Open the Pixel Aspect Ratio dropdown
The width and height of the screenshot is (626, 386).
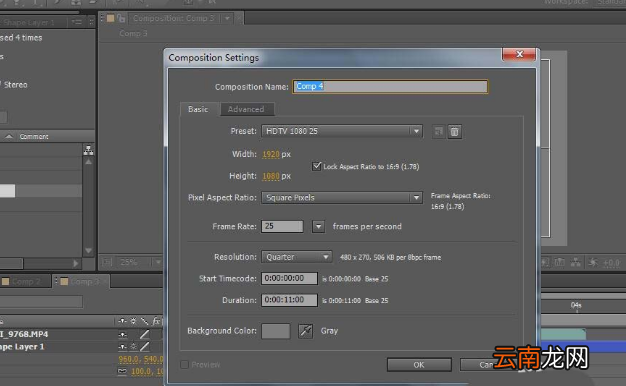click(x=342, y=198)
